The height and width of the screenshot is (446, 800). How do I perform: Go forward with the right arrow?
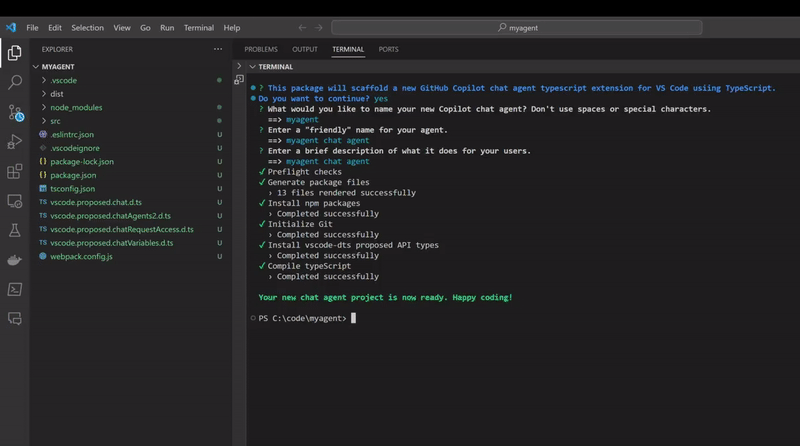click(x=318, y=28)
